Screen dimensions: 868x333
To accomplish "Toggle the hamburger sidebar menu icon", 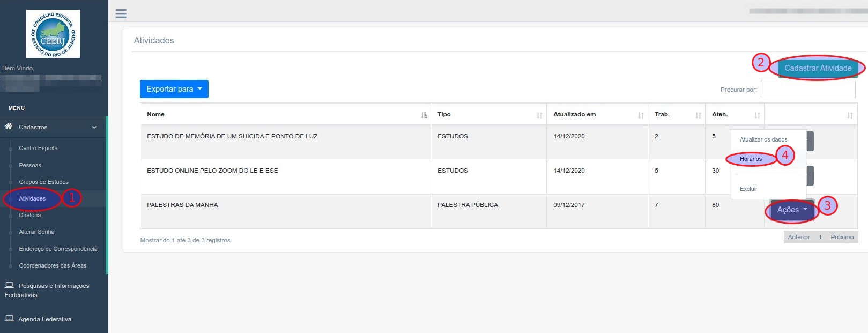I will point(121,13).
